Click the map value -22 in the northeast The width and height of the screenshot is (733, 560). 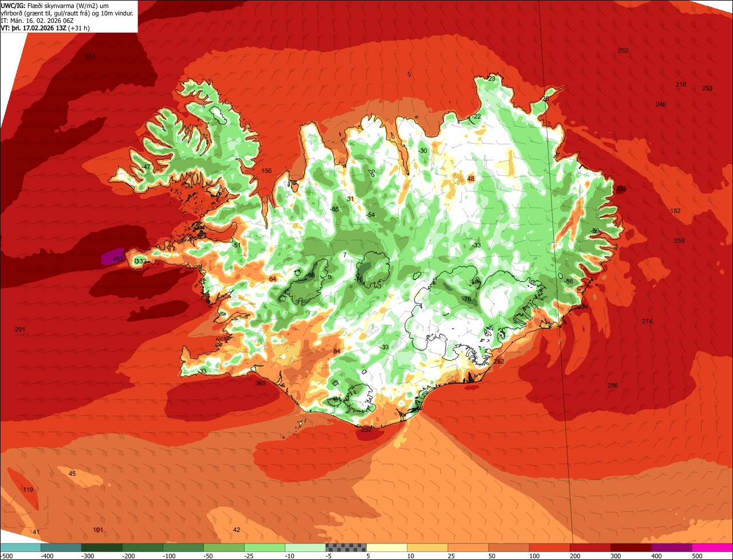pos(476,116)
